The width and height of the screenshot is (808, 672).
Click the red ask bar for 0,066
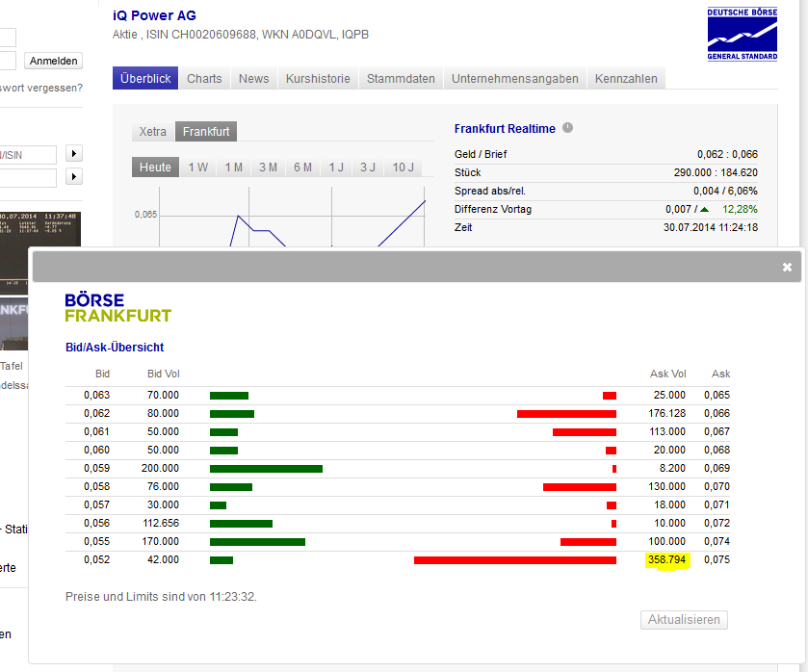tap(567, 414)
